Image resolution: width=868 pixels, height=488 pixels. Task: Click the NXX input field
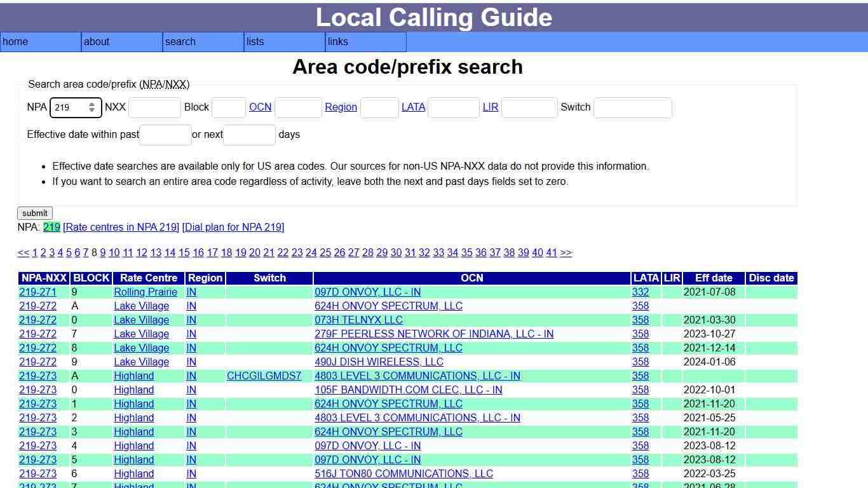point(154,107)
